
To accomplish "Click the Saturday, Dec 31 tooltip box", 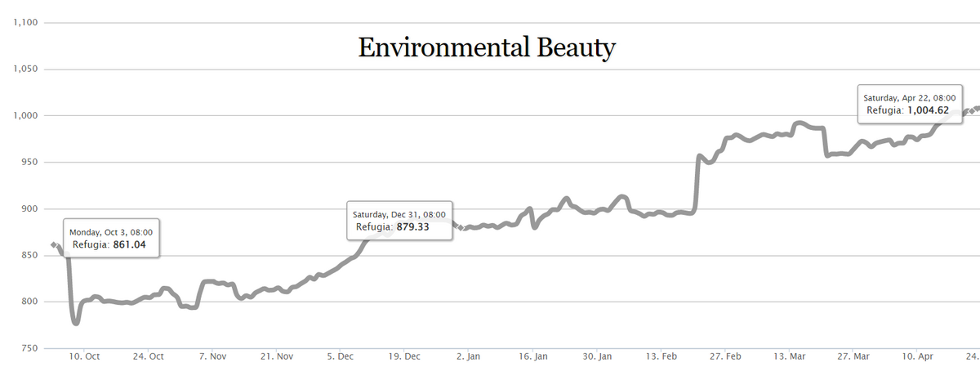I will (x=399, y=220).
